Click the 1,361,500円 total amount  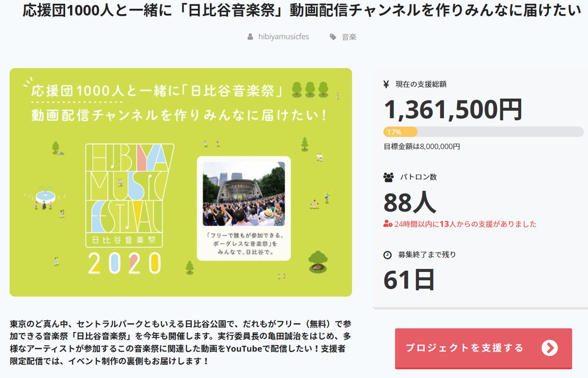453,110
